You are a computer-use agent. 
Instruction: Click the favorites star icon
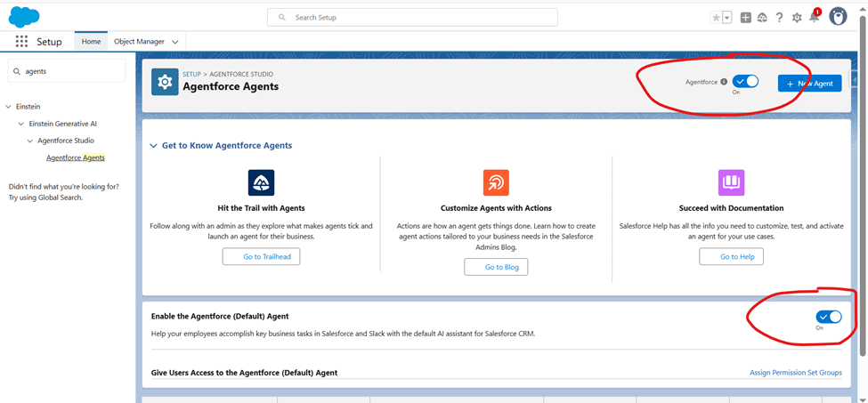coord(717,18)
